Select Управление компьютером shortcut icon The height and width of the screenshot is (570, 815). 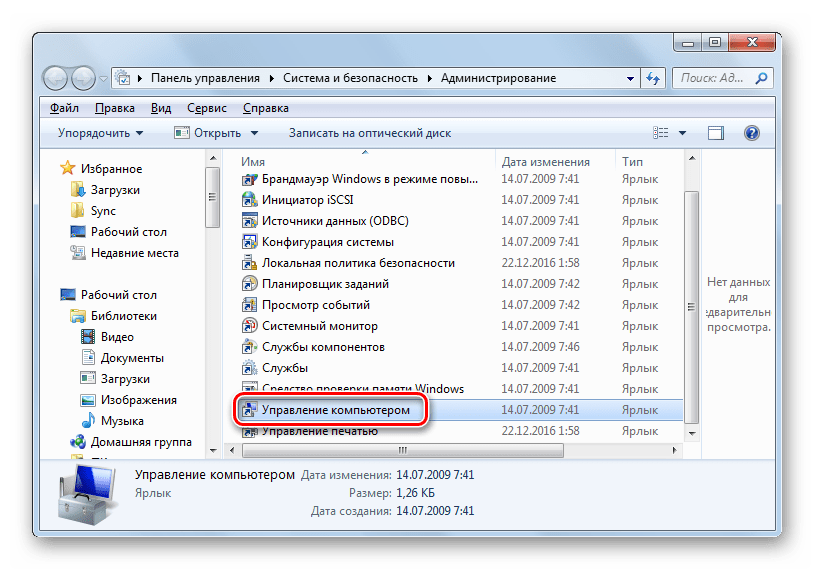(249, 410)
